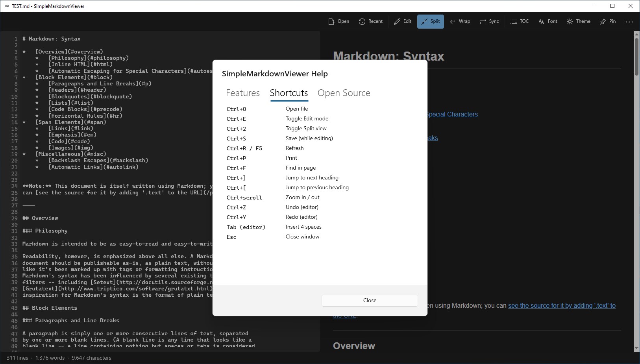Screen dimensions: 640x364
Task: Click 'Find in page' description
Action: point(301,168)
